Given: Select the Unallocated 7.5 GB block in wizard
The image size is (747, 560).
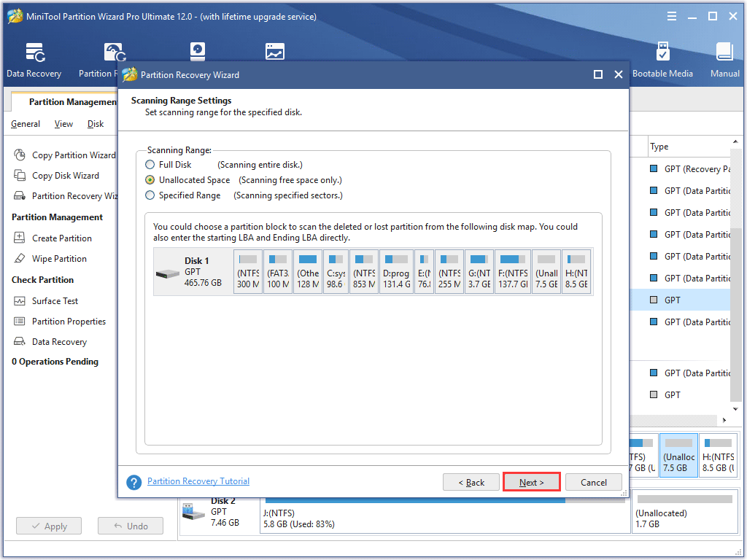Looking at the screenshot, I should (x=546, y=272).
